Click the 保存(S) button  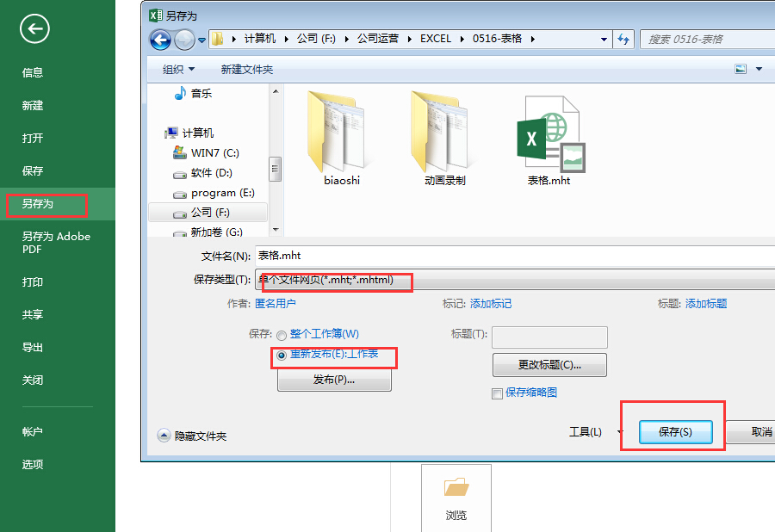coord(676,432)
